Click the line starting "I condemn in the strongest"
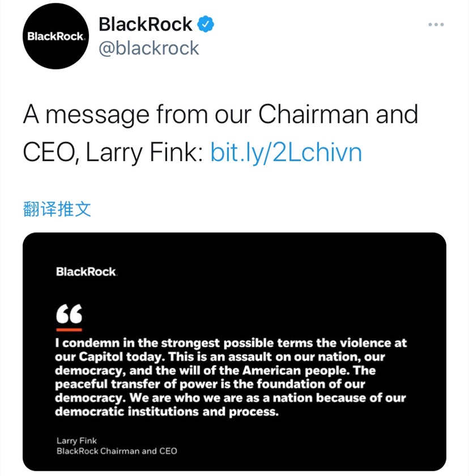Screen dimensions: 469x476 pos(231,343)
